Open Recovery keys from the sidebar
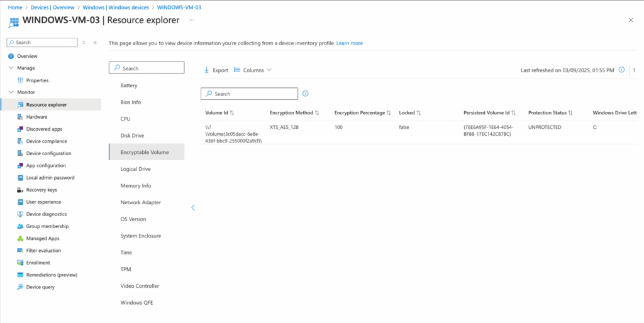Screen dimensions: 644x323 [42, 190]
